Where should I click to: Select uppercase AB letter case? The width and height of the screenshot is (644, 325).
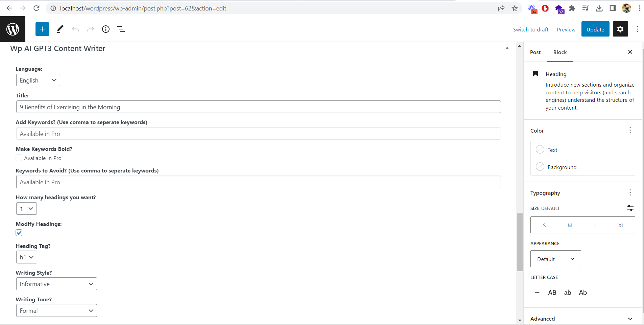552,293
